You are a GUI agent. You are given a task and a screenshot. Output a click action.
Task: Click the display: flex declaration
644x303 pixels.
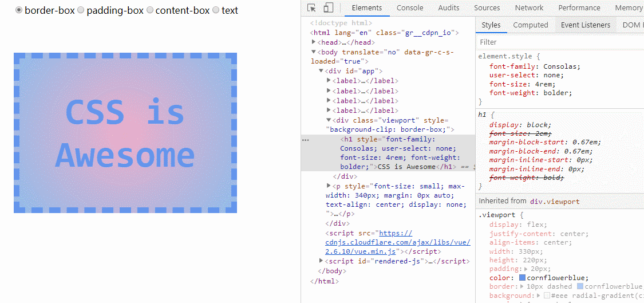[518, 225]
